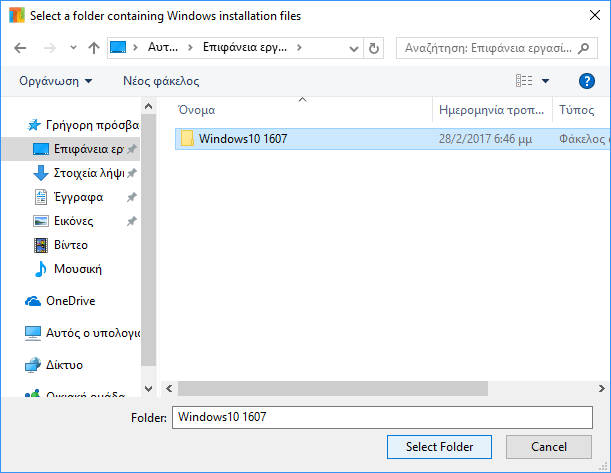The image size is (611, 473).
Task: Open help with blue question icon
Action: 586,81
